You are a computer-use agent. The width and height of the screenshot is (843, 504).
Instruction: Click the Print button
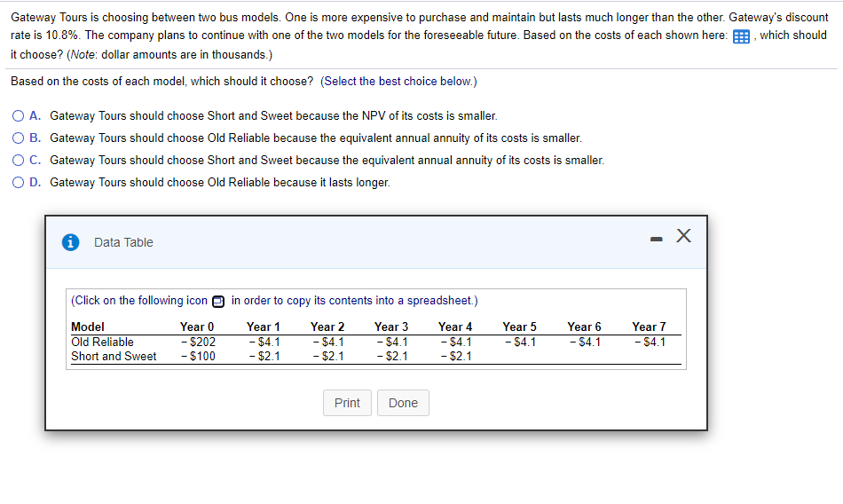click(x=347, y=403)
